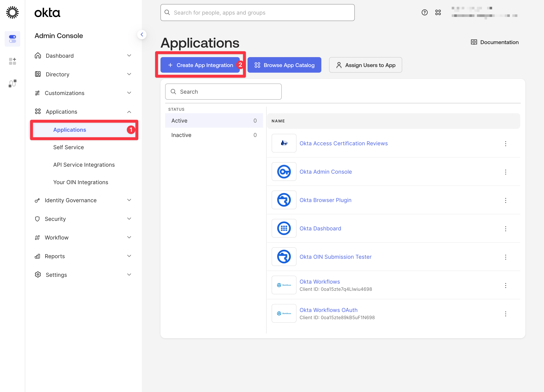Click the help question mark icon
The image size is (544, 392).
pos(425,12)
